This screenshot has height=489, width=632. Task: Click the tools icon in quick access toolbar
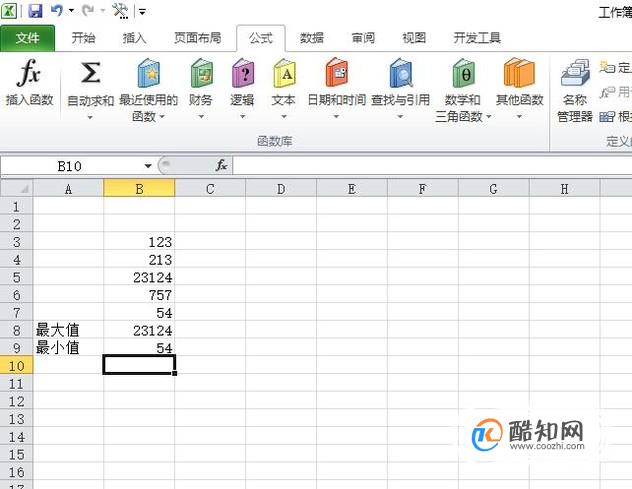coord(120,11)
